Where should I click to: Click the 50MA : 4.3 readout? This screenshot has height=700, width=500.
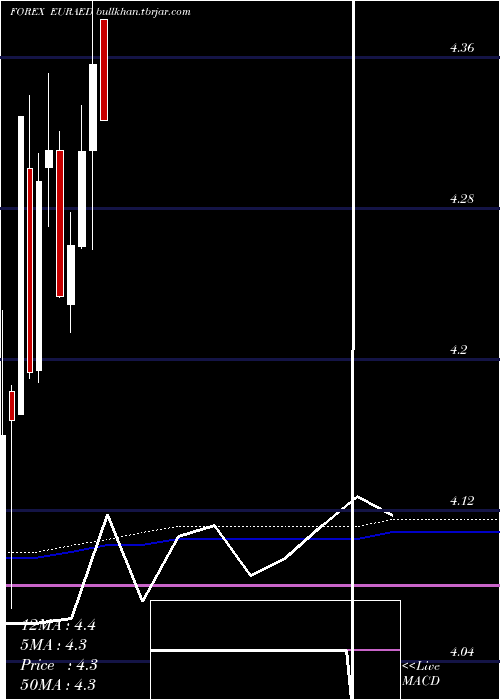tap(58, 684)
